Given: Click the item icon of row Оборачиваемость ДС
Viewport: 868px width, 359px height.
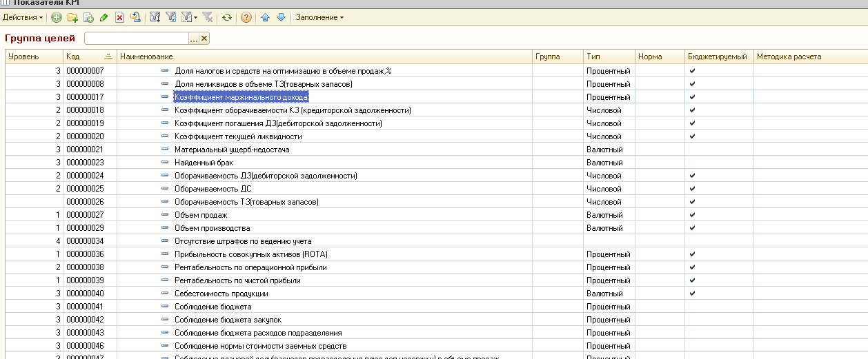Looking at the screenshot, I should (x=165, y=189).
